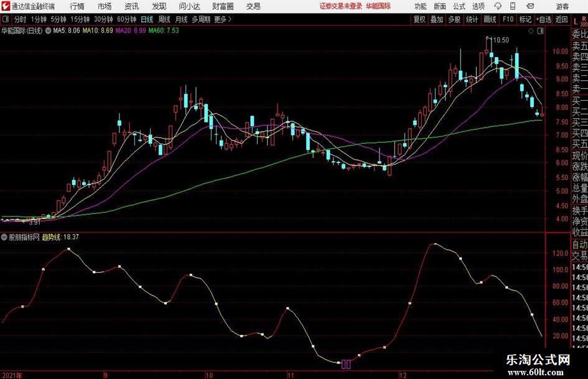Switch to 周线 weekly period
This screenshot has height=379, width=588.
tap(164, 19)
